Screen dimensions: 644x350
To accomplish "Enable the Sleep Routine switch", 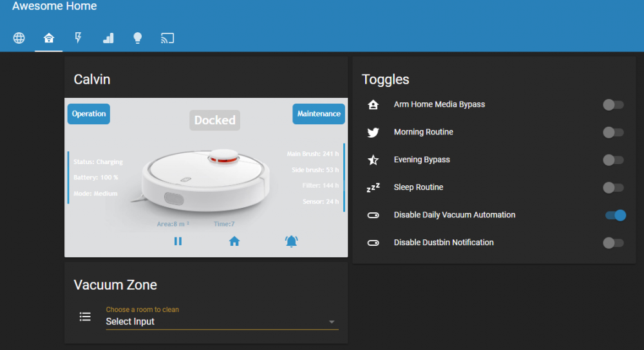I will point(614,187).
